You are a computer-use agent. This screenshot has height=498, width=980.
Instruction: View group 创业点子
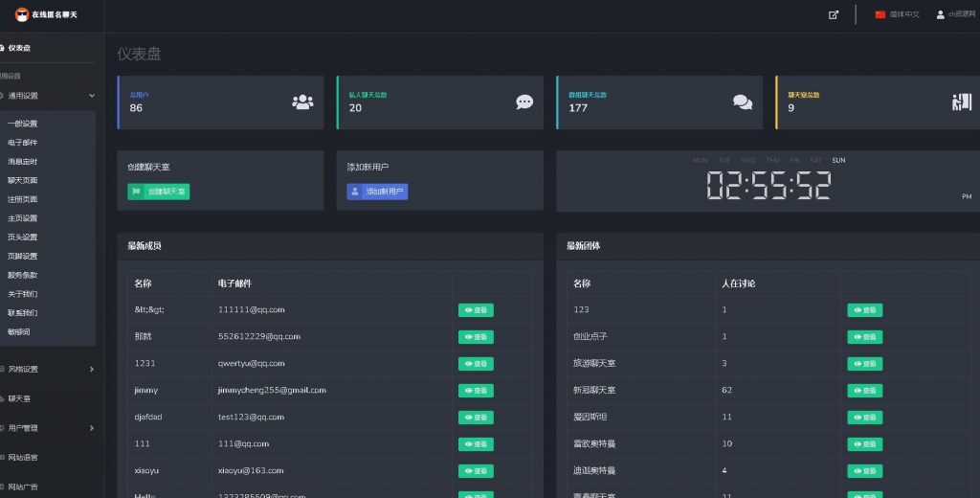pyautogui.click(x=865, y=337)
